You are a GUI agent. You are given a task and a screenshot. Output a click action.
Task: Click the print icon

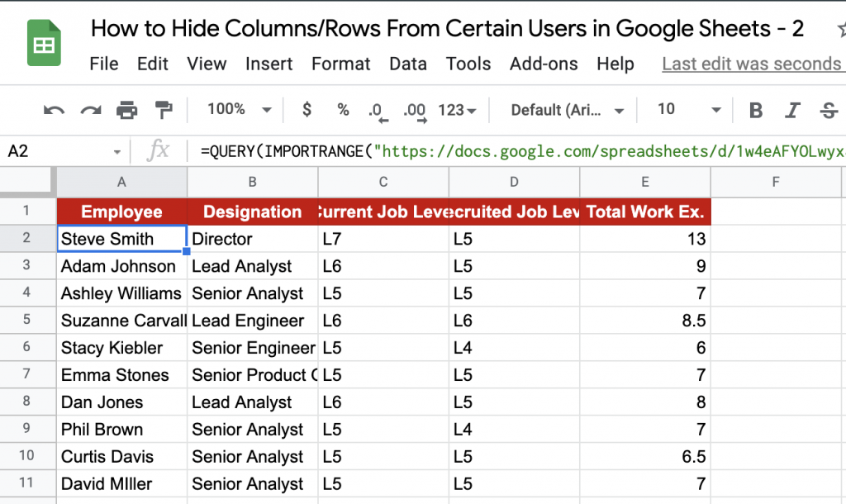click(126, 110)
